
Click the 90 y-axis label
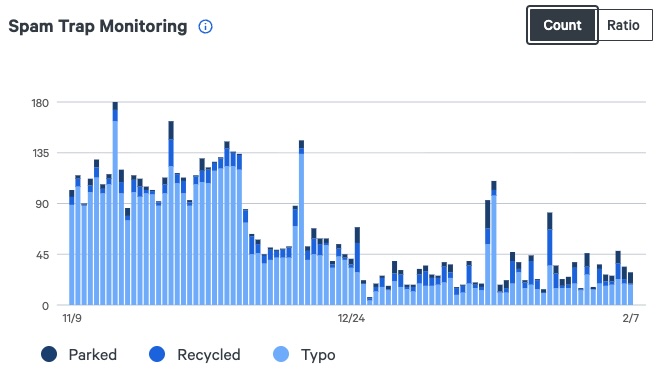(x=42, y=204)
